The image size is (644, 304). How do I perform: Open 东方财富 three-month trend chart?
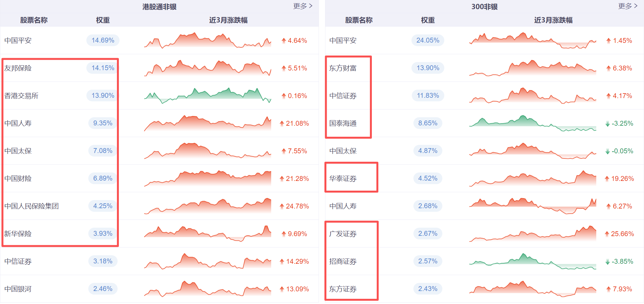point(533,68)
